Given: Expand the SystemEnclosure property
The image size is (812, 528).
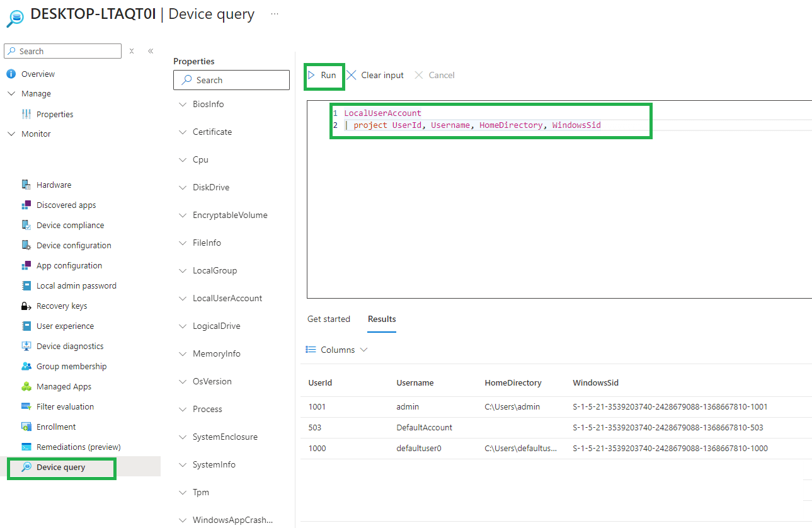Looking at the screenshot, I should 183,437.
